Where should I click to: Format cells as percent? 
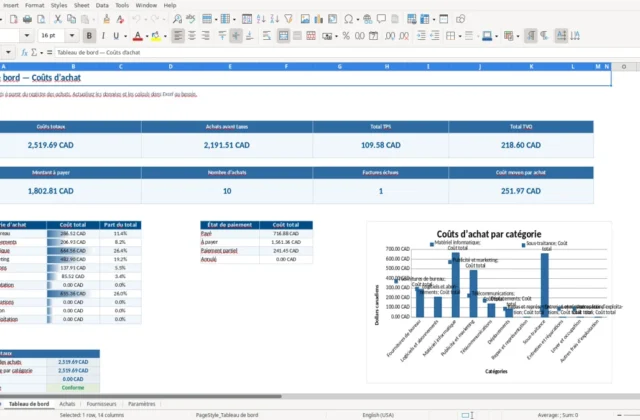click(x=346, y=36)
